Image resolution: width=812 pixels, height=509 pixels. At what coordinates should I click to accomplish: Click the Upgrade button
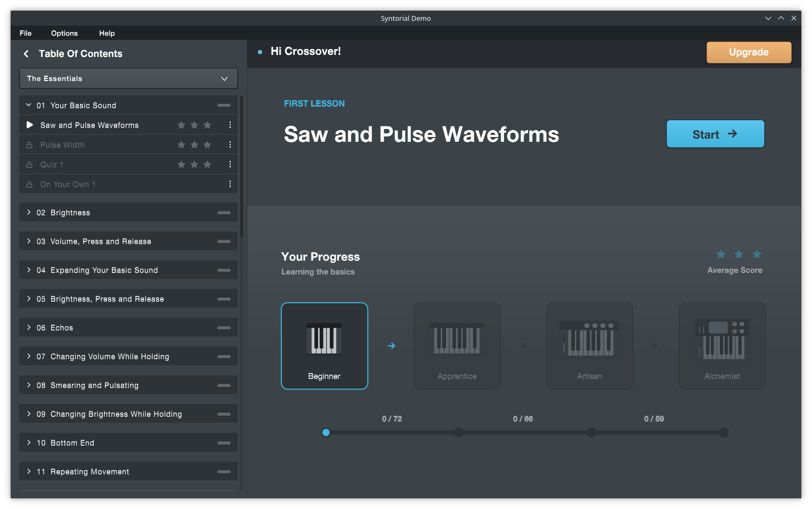(x=749, y=52)
